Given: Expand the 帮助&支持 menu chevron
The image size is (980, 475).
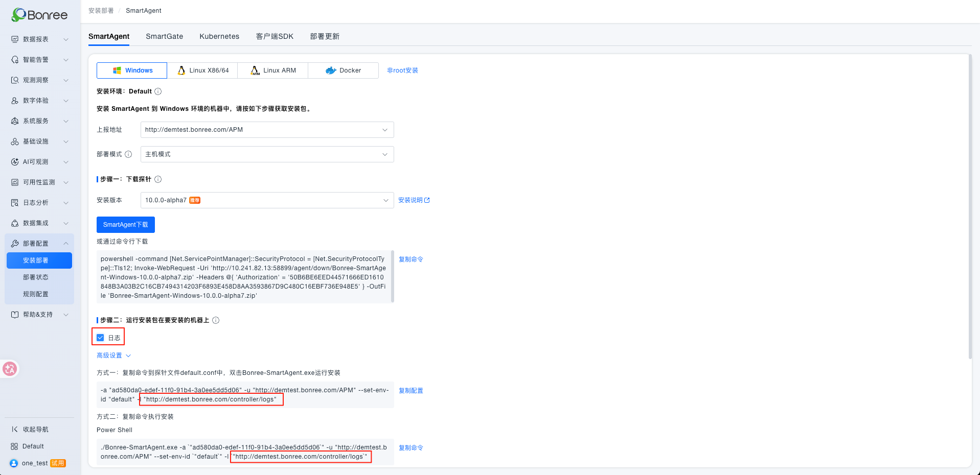Looking at the screenshot, I should point(66,315).
